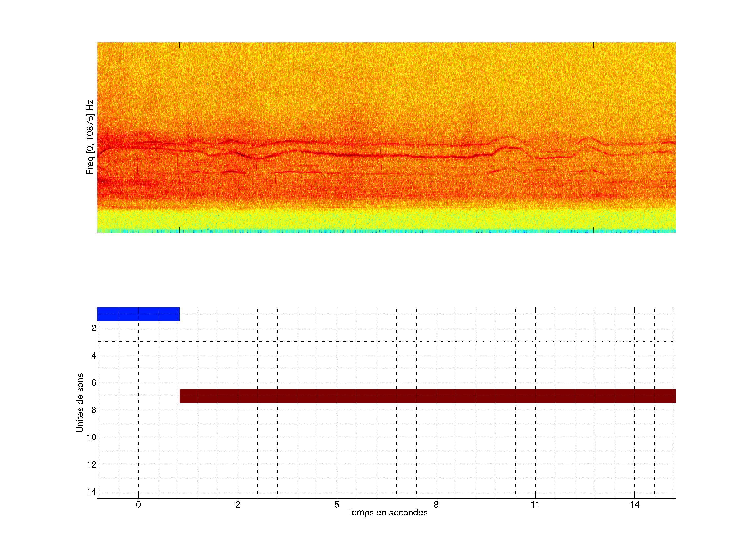Click x-axis tick label 8
Image resolution: width=747 pixels, height=560 pixels.
436,505
